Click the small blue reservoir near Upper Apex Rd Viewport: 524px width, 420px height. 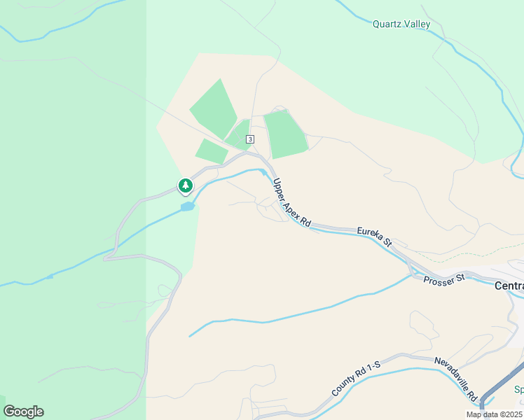(x=263, y=172)
